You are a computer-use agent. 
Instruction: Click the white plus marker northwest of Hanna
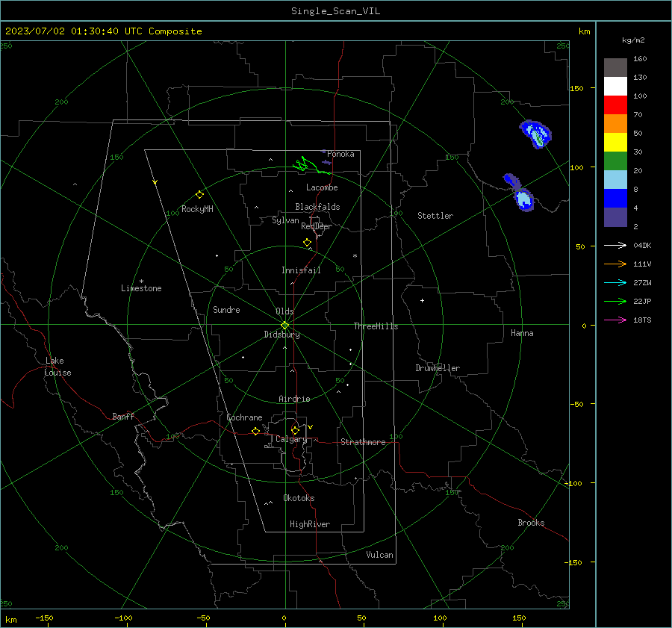point(422,300)
